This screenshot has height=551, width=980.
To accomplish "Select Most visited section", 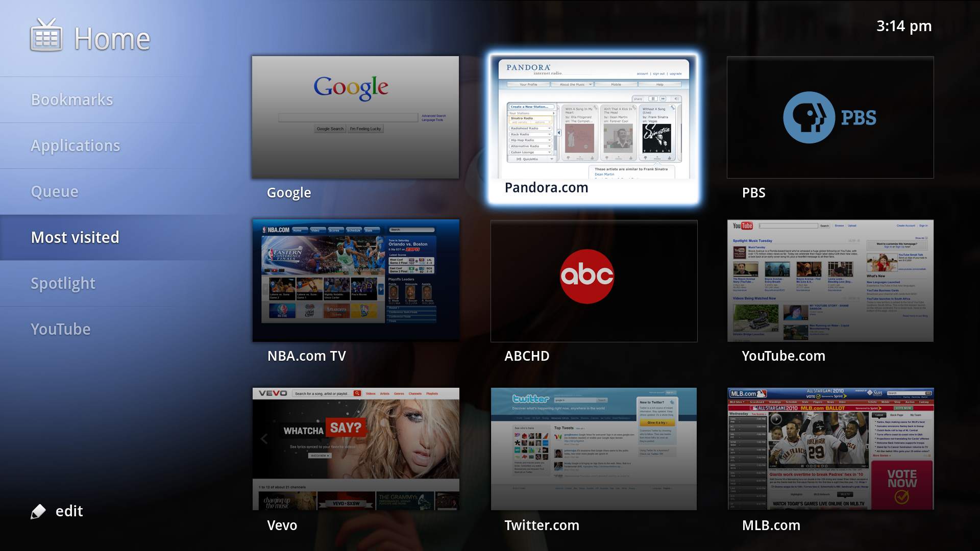I will click(75, 237).
